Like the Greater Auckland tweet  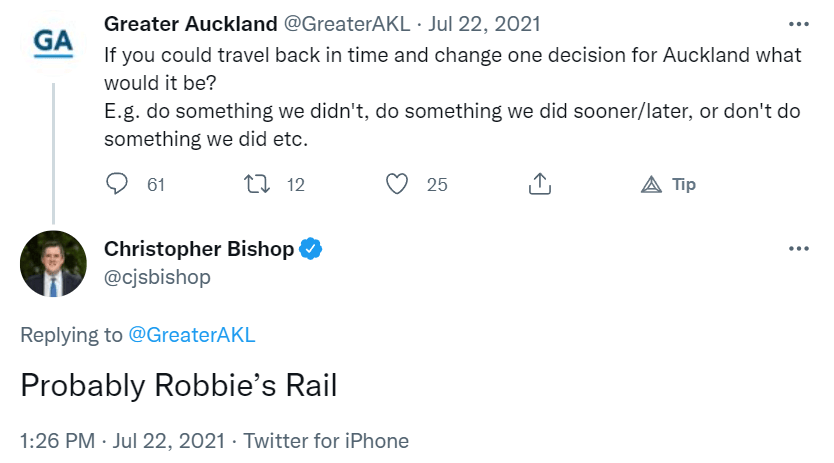pos(398,184)
